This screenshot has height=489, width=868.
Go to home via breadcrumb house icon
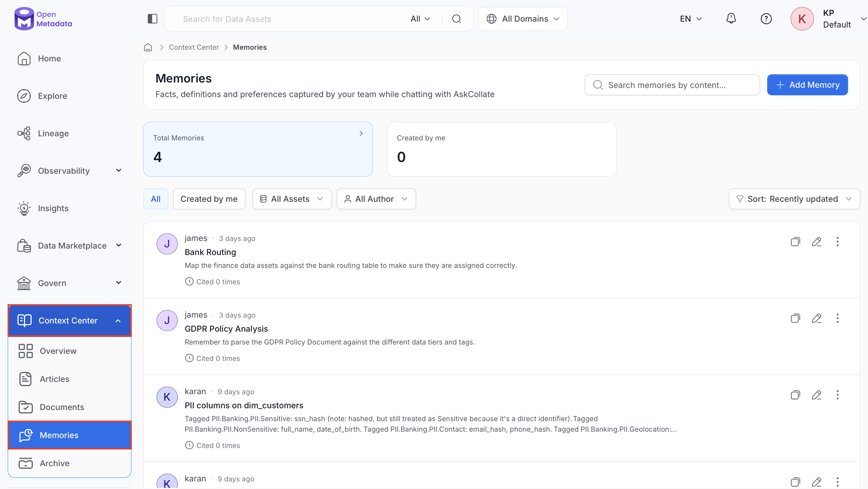click(x=148, y=47)
